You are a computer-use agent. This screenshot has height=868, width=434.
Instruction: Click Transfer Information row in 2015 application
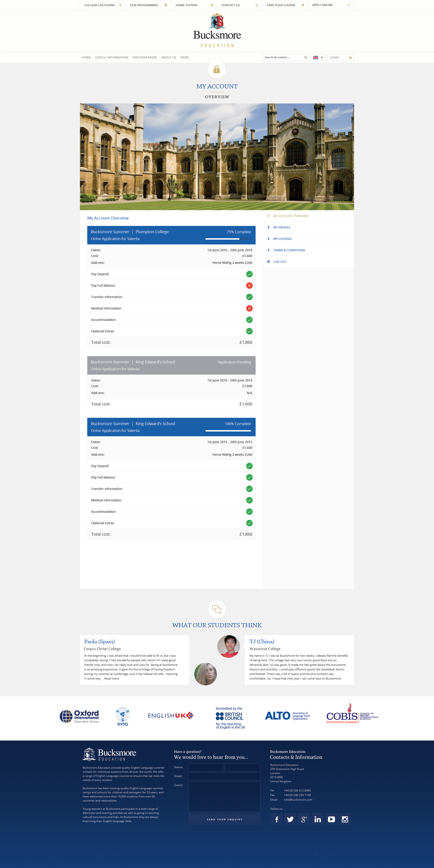(x=171, y=489)
